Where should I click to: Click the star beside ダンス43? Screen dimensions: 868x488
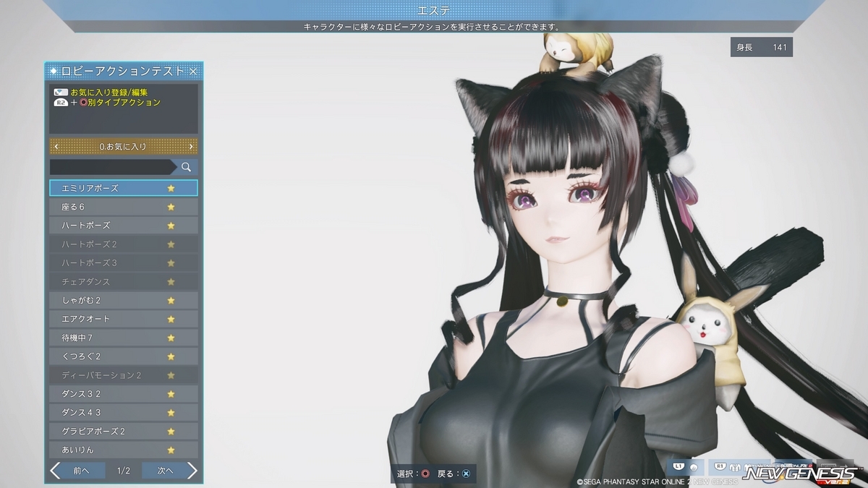(x=171, y=413)
